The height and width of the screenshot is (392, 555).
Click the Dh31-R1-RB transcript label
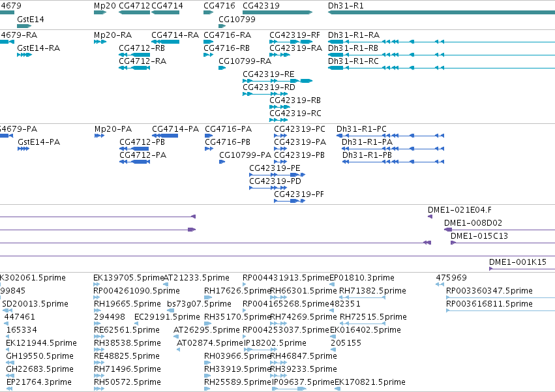pyautogui.click(x=353, y=48)
